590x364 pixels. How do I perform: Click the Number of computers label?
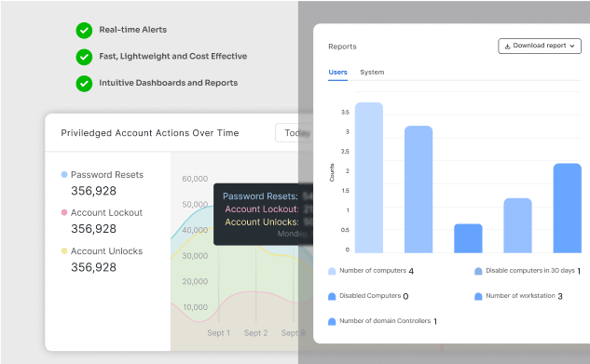click(373, 271)
